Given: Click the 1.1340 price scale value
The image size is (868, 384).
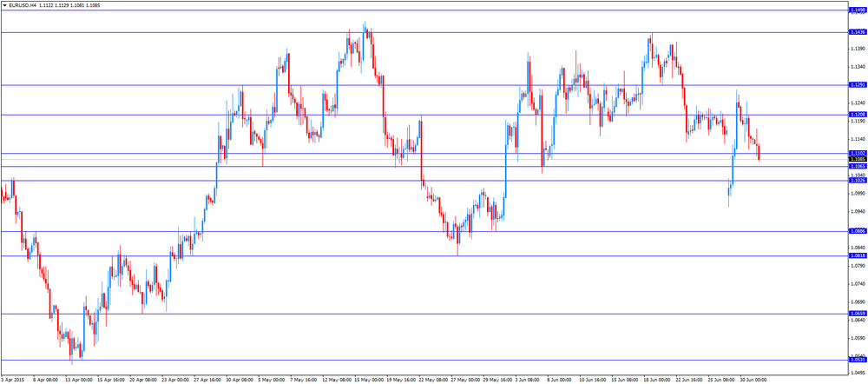Looking at the screenshot, I should 858,67.
